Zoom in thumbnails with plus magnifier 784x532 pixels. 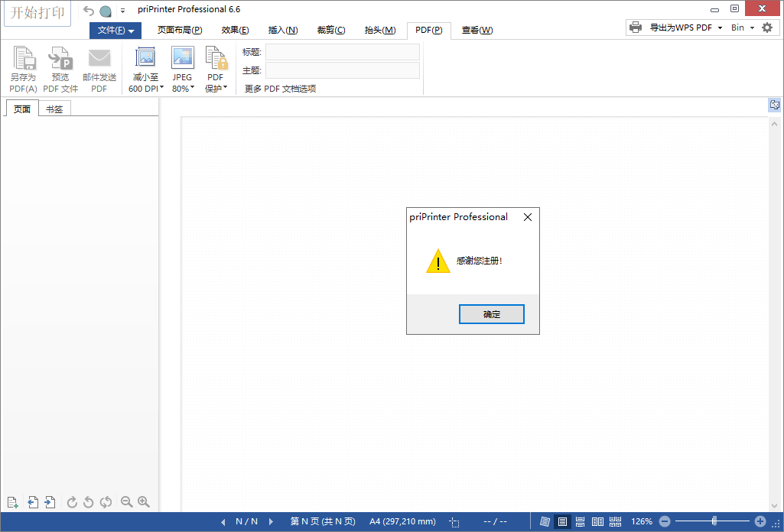tap(144, 502)
